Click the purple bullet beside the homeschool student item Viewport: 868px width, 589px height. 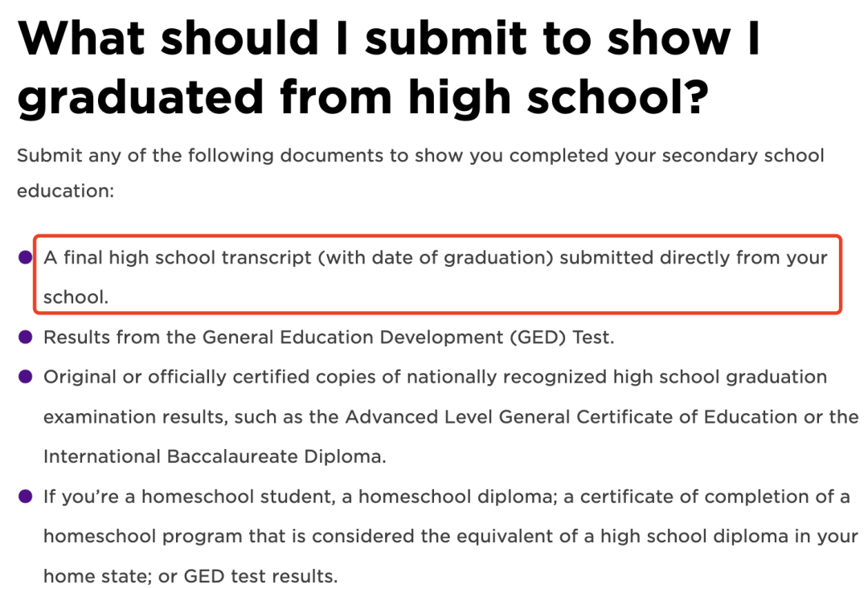click(x=26, y=497)
